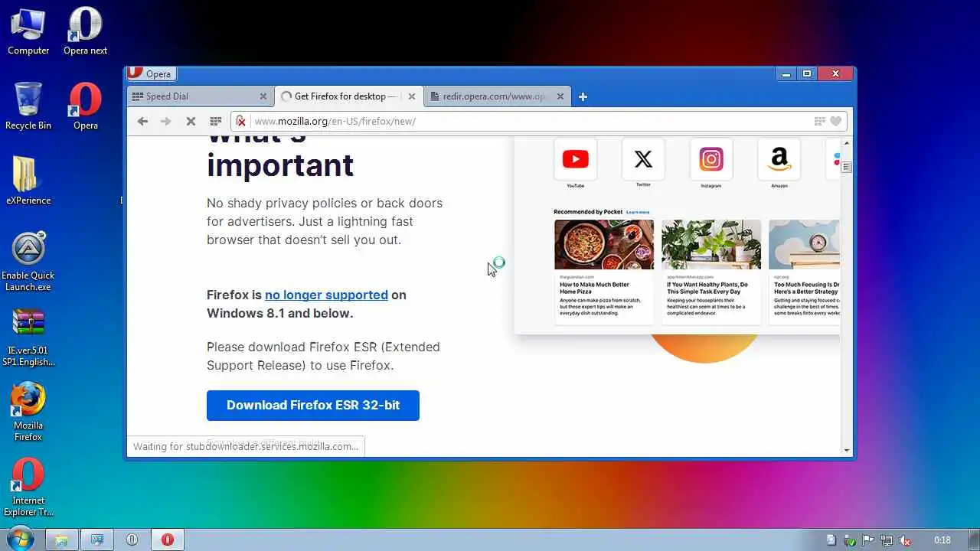Close the Speed Dial tab
Viewport: 980px width, 551px height.
(x=263, y=96)
